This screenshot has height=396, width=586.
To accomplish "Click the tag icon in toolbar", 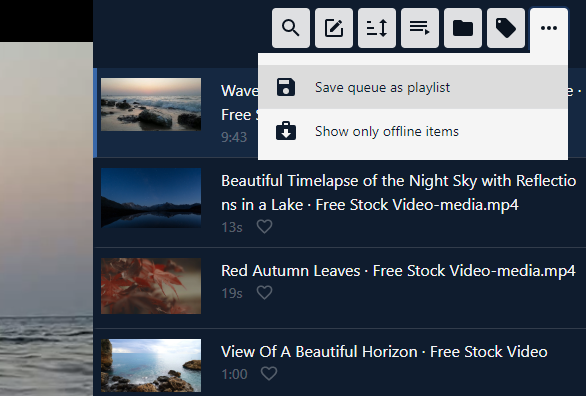I will pos(506,28).
